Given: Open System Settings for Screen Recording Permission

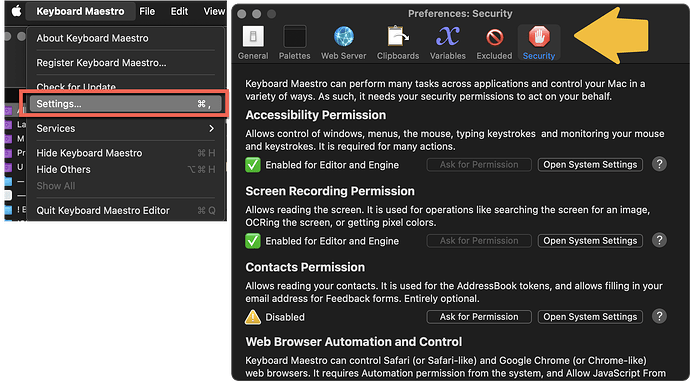Looking at the screenshot, I should click(x=590, y=241).
